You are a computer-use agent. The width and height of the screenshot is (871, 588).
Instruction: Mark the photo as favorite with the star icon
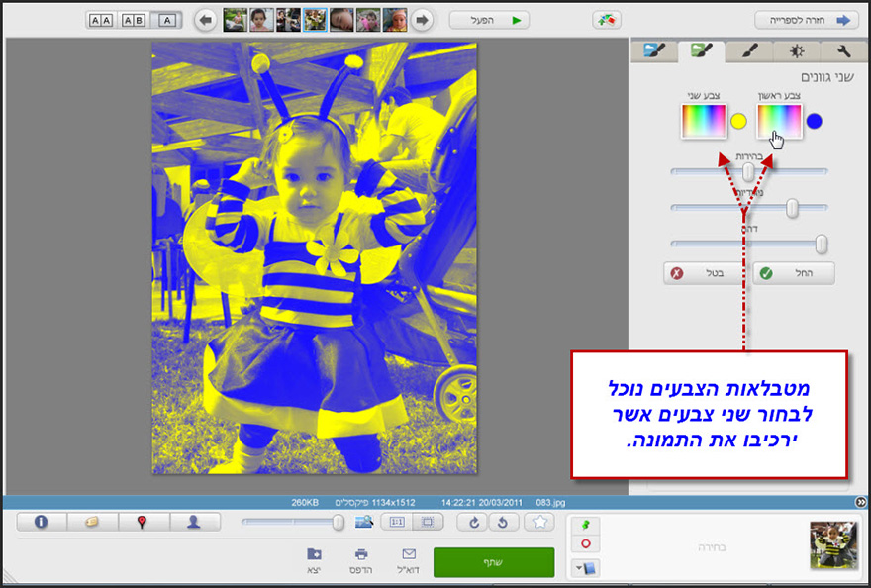click(539, 523)
